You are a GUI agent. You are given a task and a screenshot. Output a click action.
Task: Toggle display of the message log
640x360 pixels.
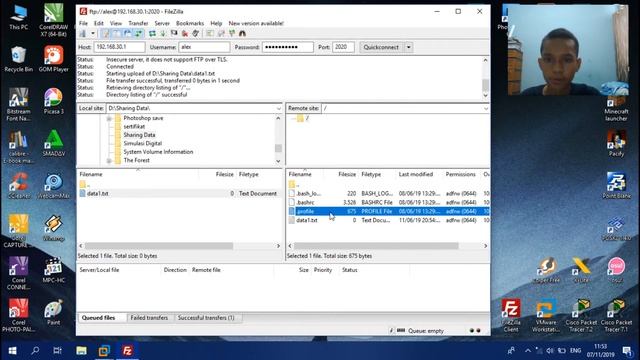105,33
